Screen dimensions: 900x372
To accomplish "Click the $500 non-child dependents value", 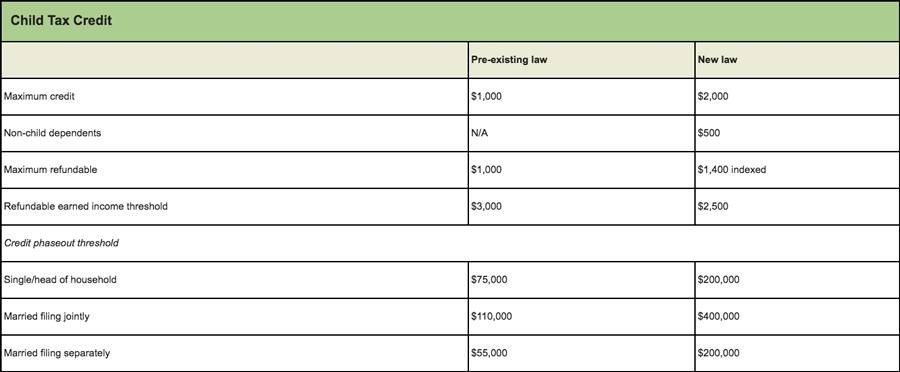I will 709,133.
